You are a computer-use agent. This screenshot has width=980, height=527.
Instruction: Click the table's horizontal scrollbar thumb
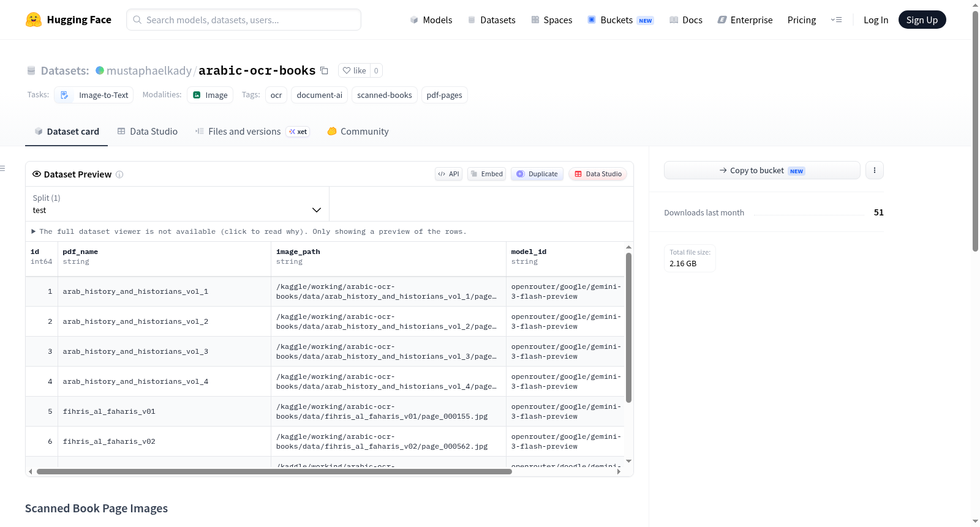coord(274,471)
